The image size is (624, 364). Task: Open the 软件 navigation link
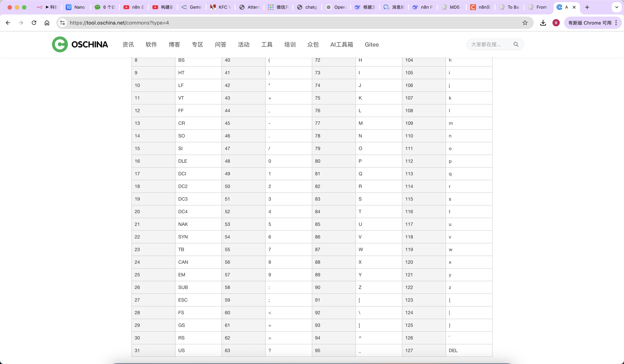tap(151, 45)
